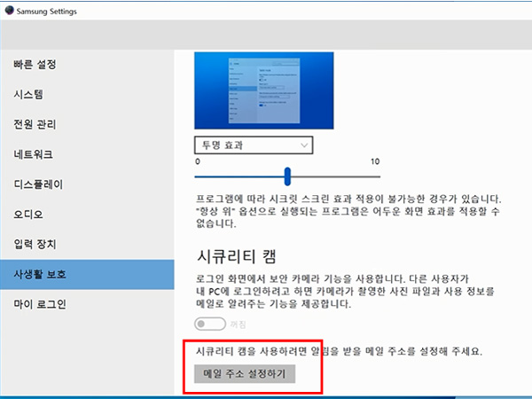532x399 pixels.
Task: Expand the 투명 효과 dropdown
Action: (254, 145)
